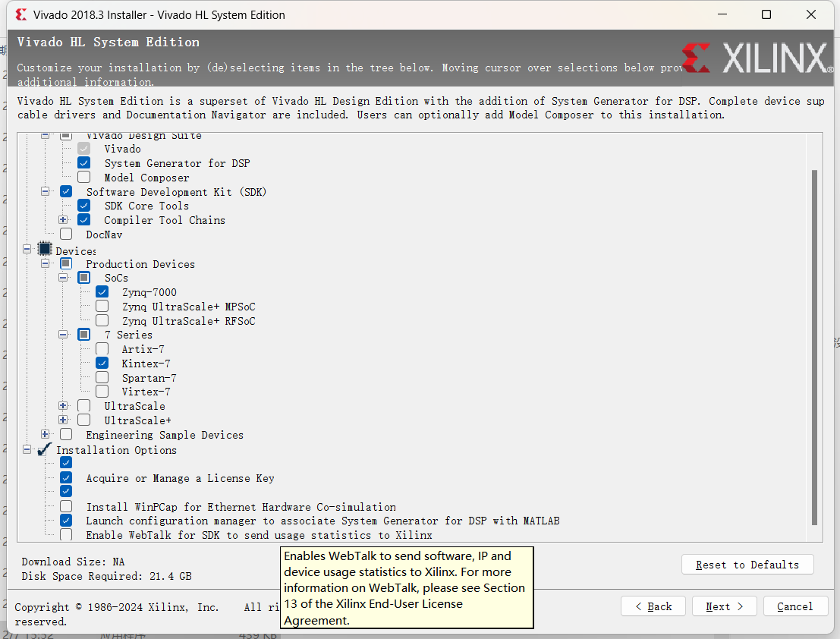Uncheck the Zynq-7000 checkbox
This screenshot has height=639, width=840.
click(102, 292)
